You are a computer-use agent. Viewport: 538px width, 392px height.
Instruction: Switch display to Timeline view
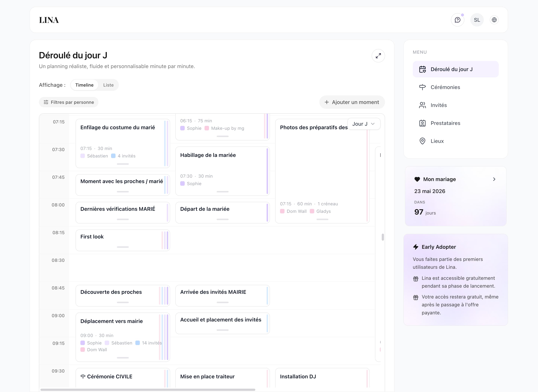pyautogui.click(x=84, y=85)
